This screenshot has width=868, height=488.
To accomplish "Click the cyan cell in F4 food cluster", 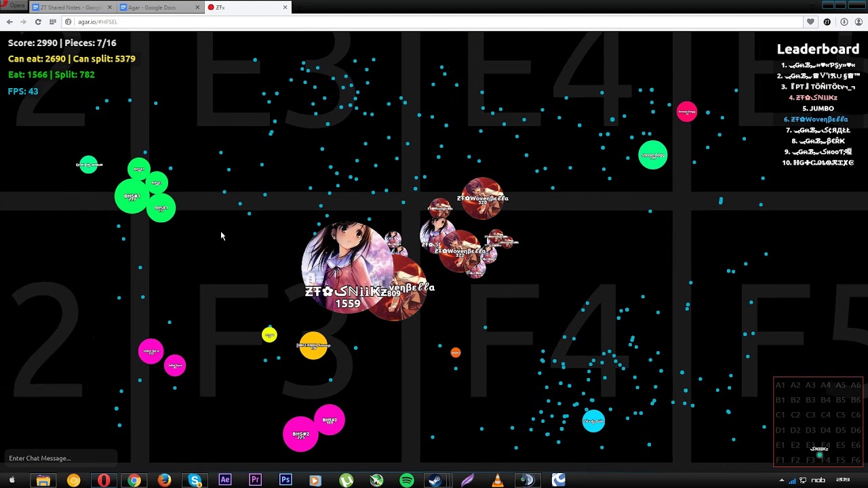I will coord(593,421).
